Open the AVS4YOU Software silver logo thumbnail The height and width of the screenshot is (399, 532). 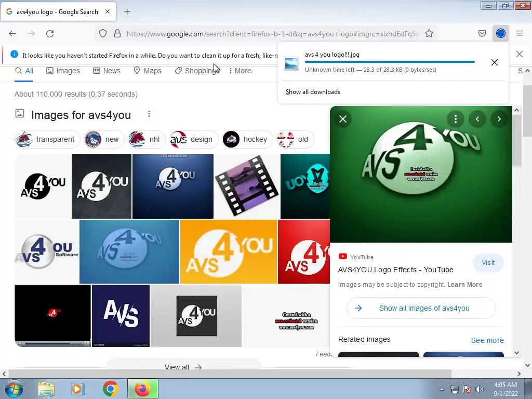click(x=46, y=251)
